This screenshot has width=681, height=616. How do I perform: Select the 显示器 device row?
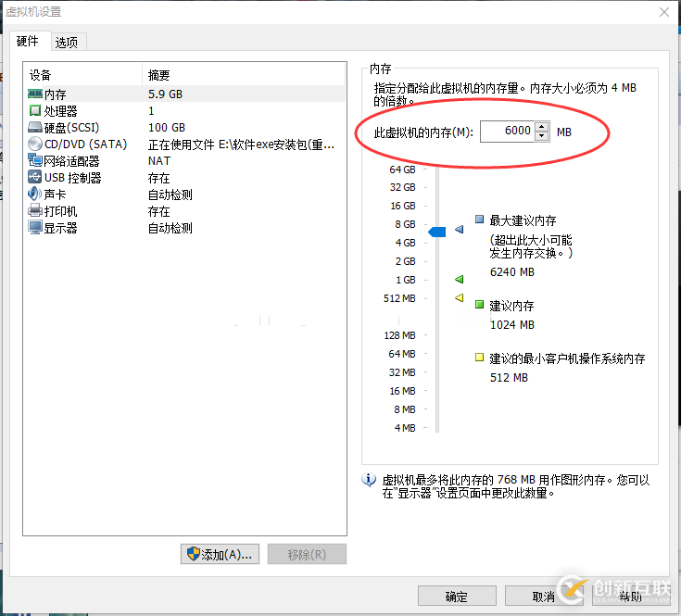pos(185,228)
